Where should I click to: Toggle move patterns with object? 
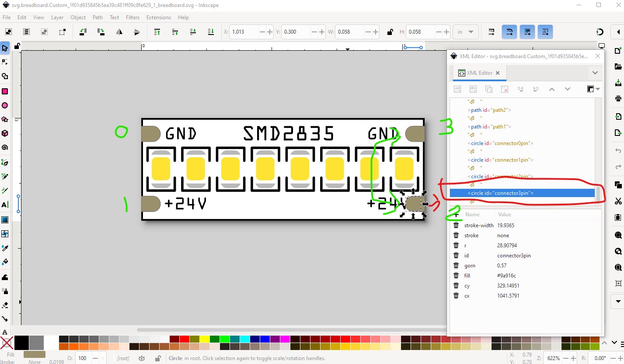coord(545,32)
